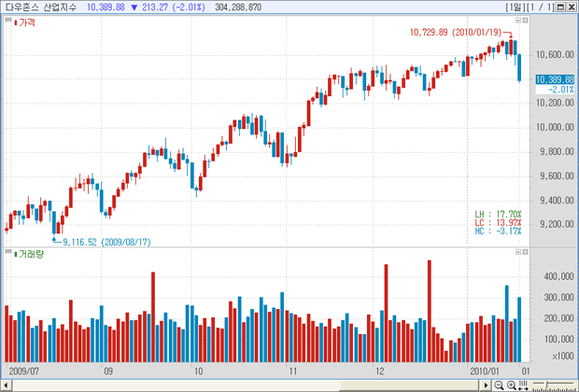This screenshot has height=392, width=579.
Task: Click the 9,116.52 low price marker
Action: (106, 242)
